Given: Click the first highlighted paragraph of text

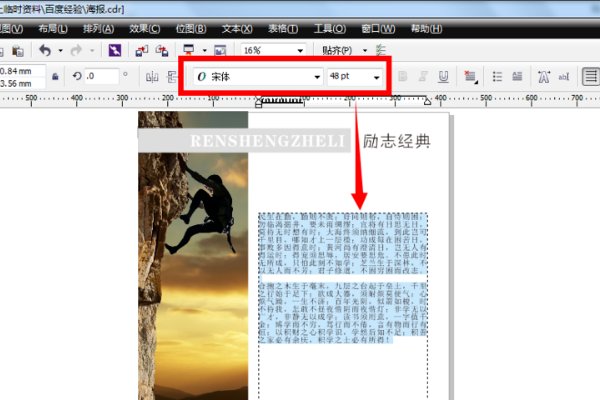Looking at the screenshot, I should [x=343, y=243].
